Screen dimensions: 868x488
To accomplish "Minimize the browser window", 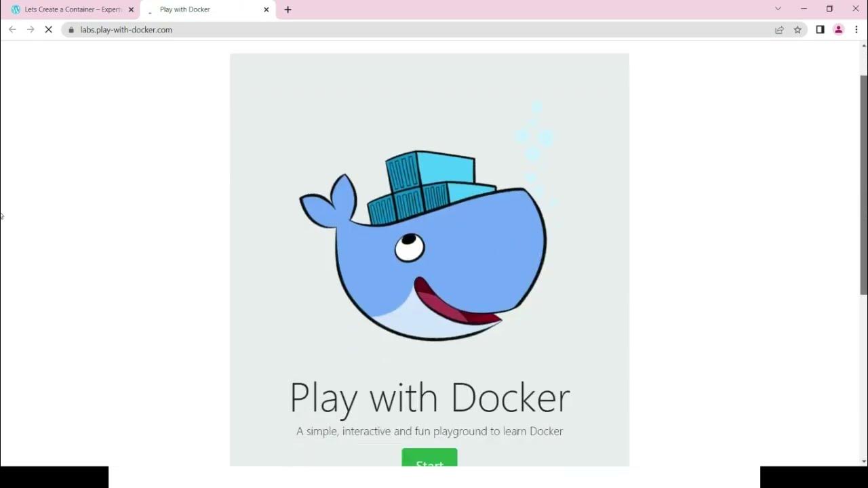I will pos(804,9).
